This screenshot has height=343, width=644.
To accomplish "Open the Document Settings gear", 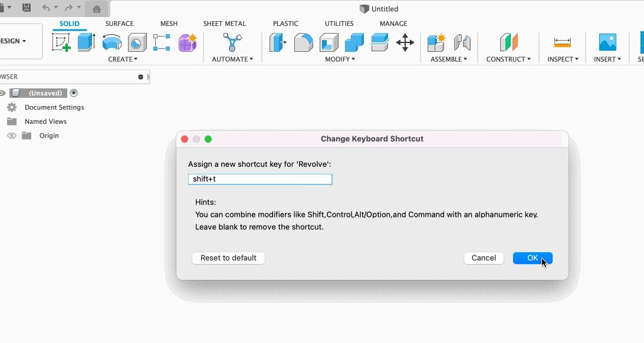I will click(x=12, y=107).
